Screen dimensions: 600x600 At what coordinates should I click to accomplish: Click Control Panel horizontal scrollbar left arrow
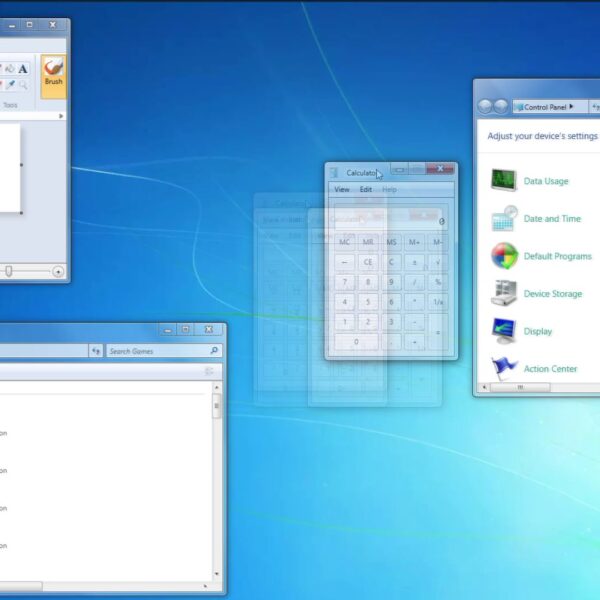[x=484, y=387]
